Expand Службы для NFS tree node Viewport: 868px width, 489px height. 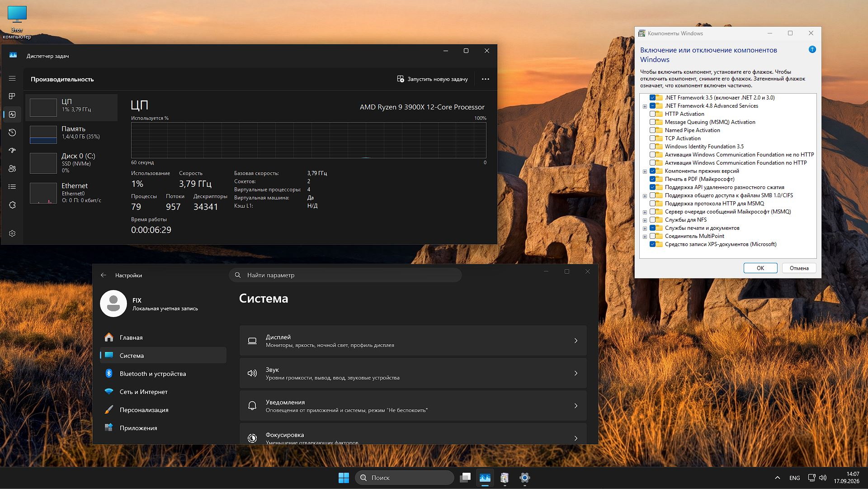(645, 220)
